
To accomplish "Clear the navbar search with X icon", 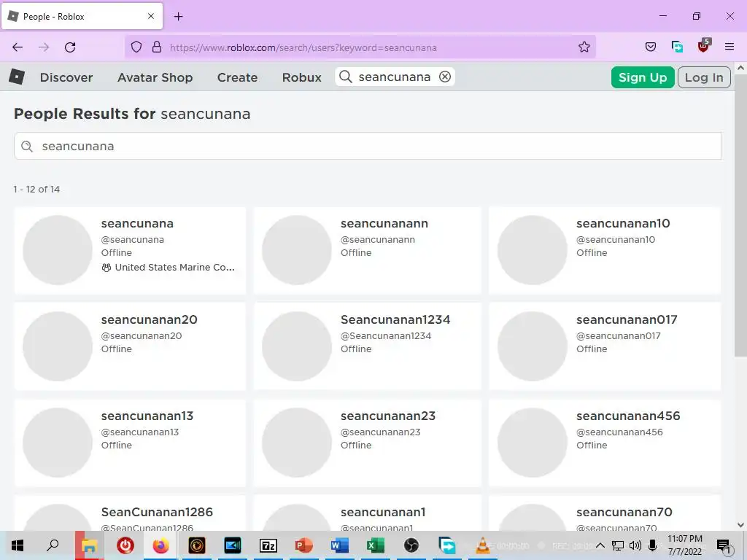I will [445, 77].
